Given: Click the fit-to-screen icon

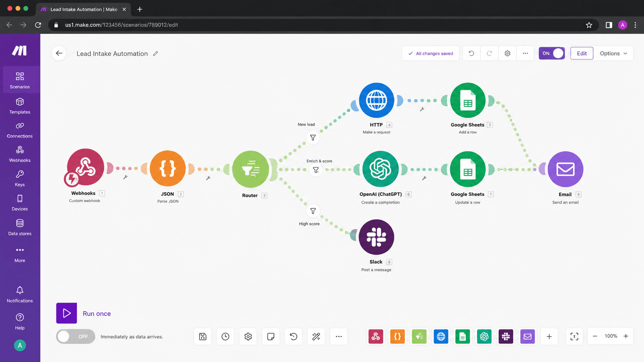Looking at the screenshot, I should point(574,337).
